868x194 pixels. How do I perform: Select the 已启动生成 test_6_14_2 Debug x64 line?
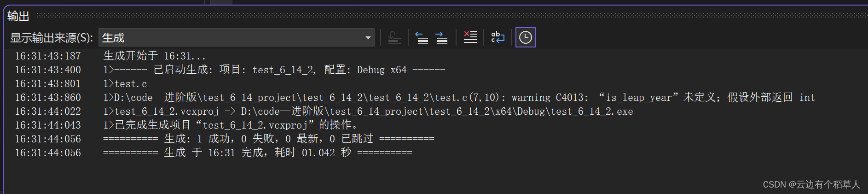click(x=274, y=70)
